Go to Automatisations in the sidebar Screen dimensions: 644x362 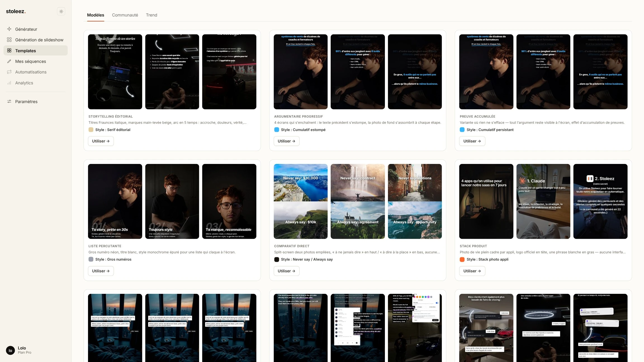(x=36, y=72)
